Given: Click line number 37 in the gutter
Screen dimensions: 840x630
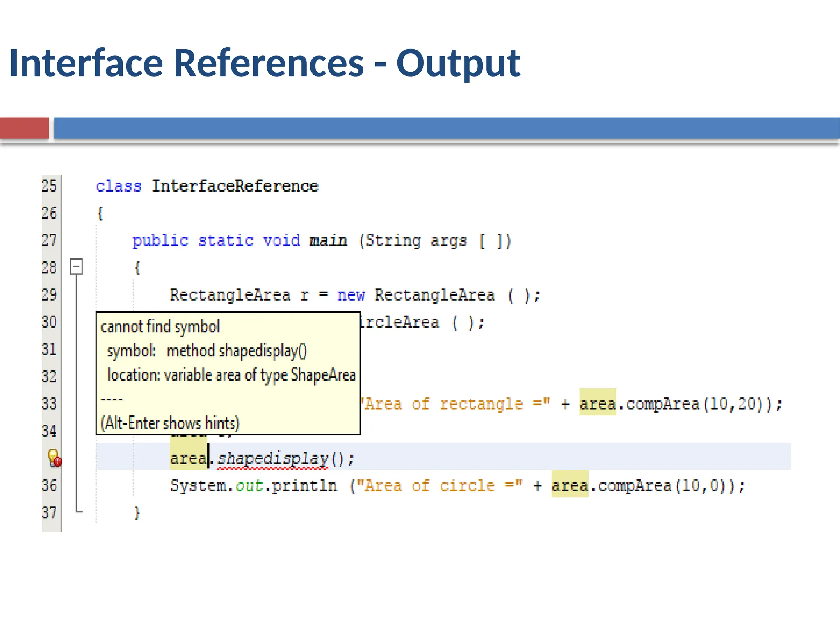Looking at the screenshot, I should (49, 513).
